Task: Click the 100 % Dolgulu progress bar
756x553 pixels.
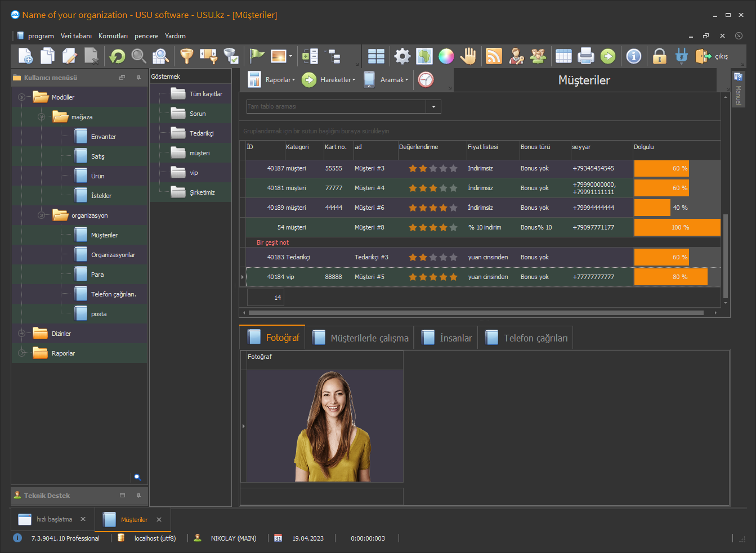Action: (677, 227)
